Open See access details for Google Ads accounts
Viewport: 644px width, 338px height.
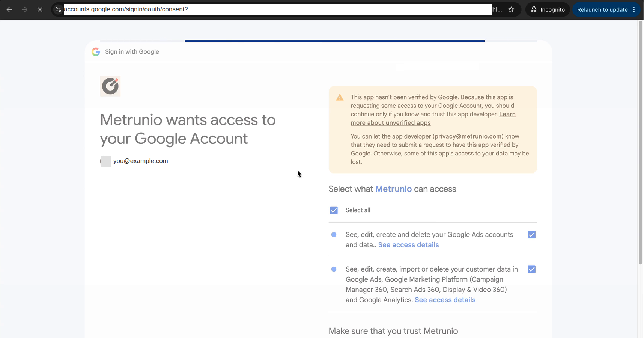tap(408, 245)
